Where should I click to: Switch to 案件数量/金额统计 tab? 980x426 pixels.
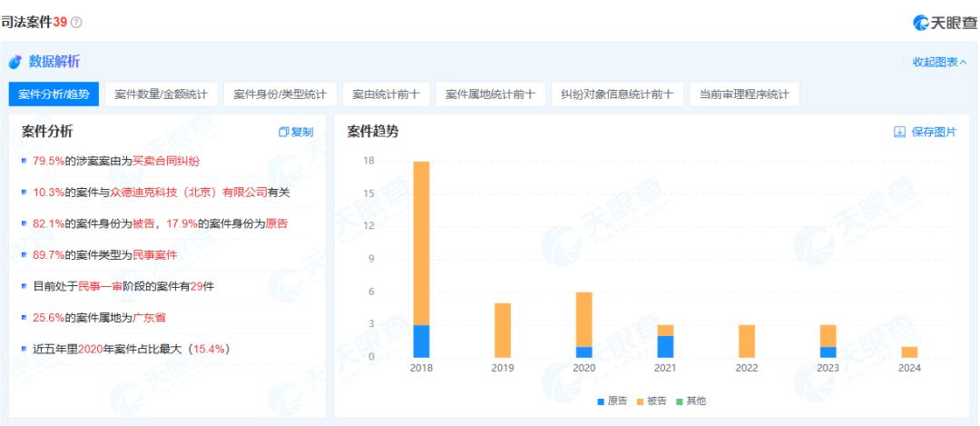pos(162,94)
